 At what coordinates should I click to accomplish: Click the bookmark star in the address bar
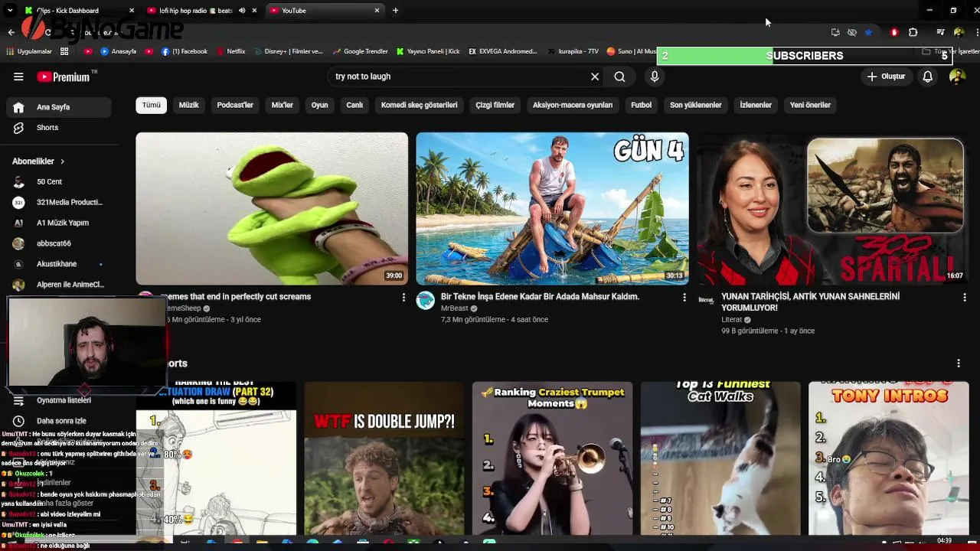click(x=868, y=32)
